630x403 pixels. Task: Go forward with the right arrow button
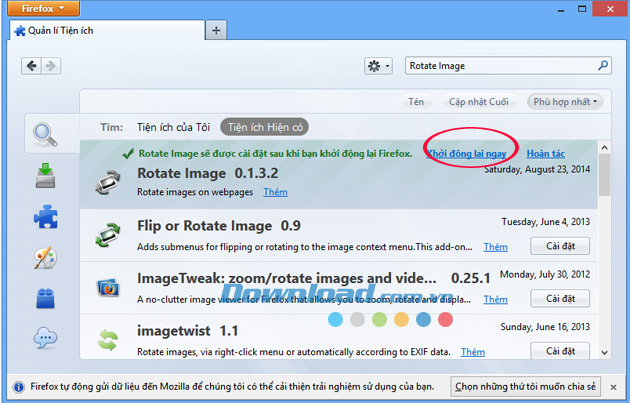tap(51, 65)
